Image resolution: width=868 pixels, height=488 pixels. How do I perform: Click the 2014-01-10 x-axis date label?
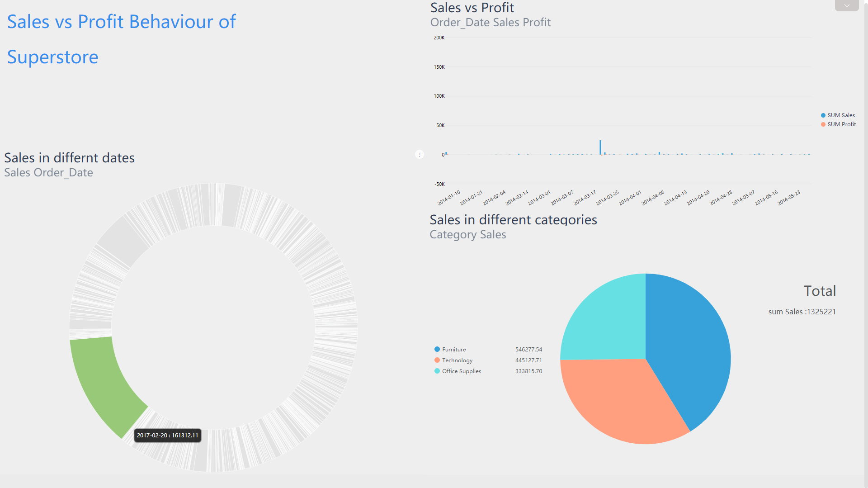(449, 198)
